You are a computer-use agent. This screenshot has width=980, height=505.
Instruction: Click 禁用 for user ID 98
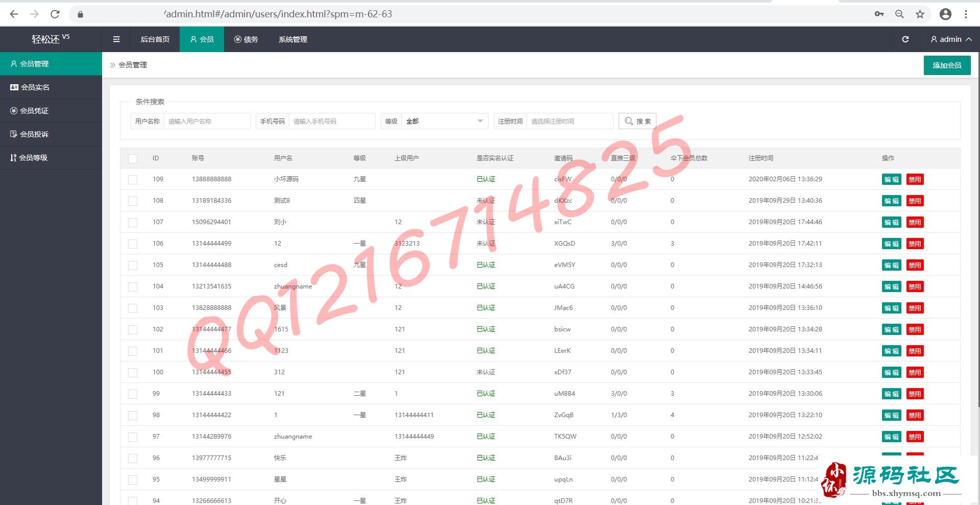pos(915,415)
